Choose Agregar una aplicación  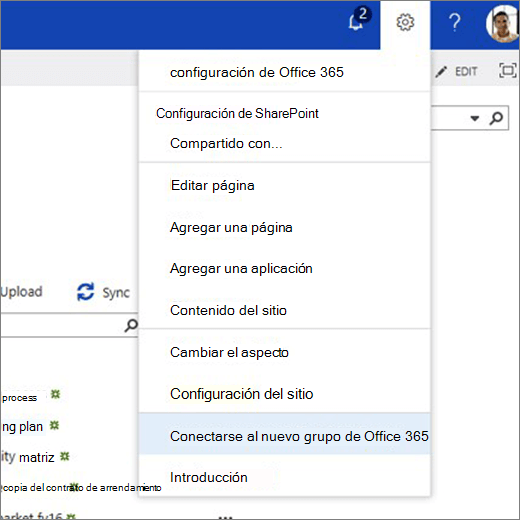[x=241, y=269]
